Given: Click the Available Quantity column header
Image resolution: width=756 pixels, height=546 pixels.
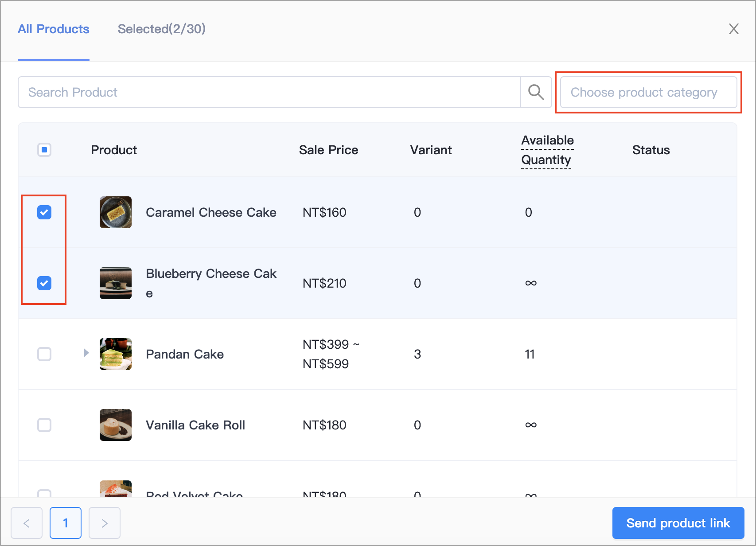Looking at the screenshot, I should pos(547,150).
